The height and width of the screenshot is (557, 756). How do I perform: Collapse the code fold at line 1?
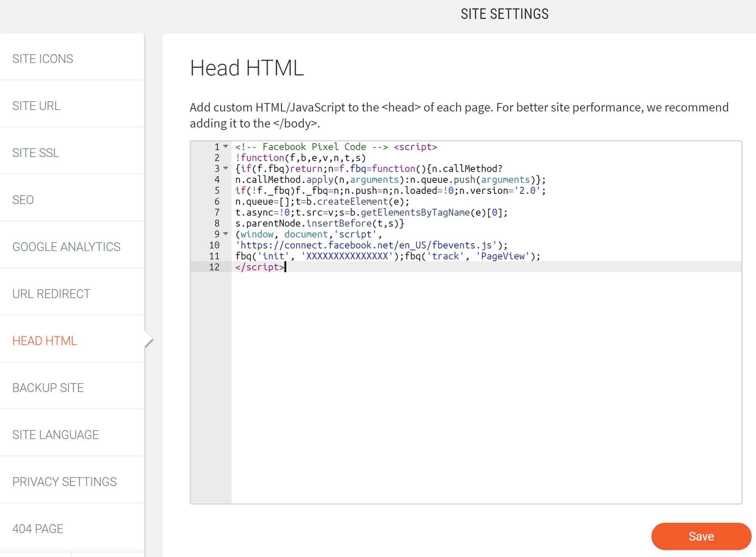(226, 147)
